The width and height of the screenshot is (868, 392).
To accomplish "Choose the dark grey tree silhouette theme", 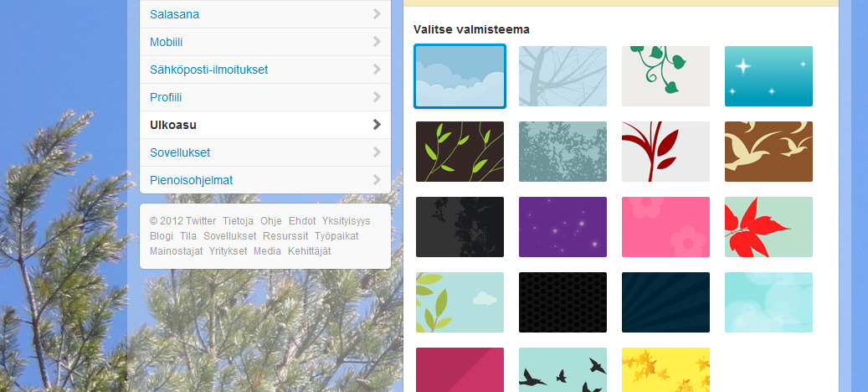I will (460, 227).
